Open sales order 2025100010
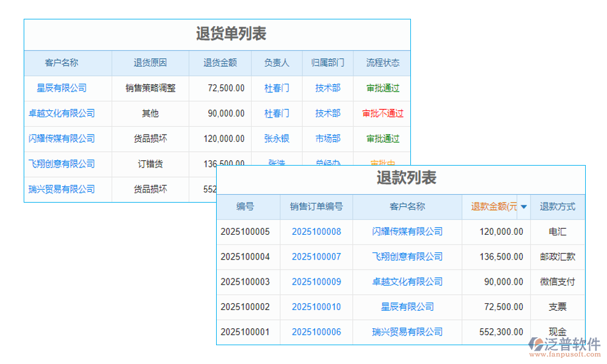Image resolution: width=607 pixels, height=364 pixels. [317, 307]
